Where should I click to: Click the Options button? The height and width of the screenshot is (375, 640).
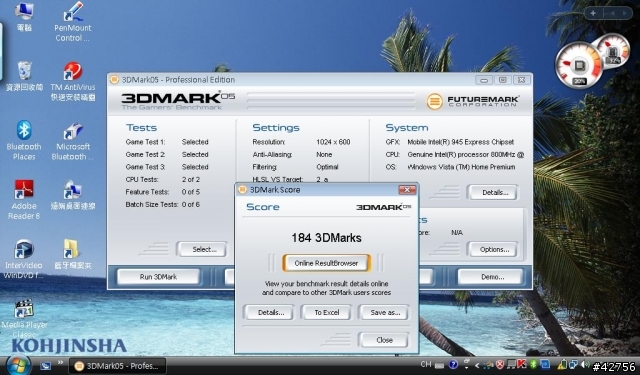click(494, 249)
